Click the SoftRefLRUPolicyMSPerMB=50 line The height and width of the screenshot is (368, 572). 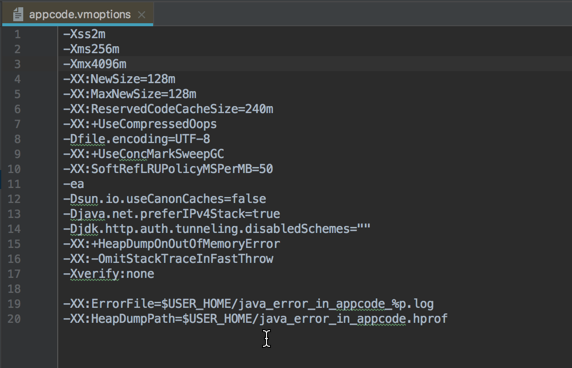(x=168, y=169)
